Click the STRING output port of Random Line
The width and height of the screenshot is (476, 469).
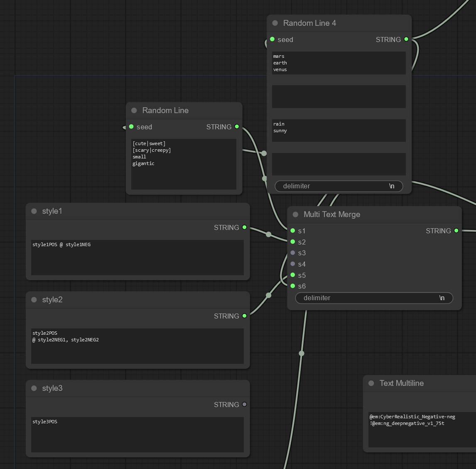tap(237, 127)
